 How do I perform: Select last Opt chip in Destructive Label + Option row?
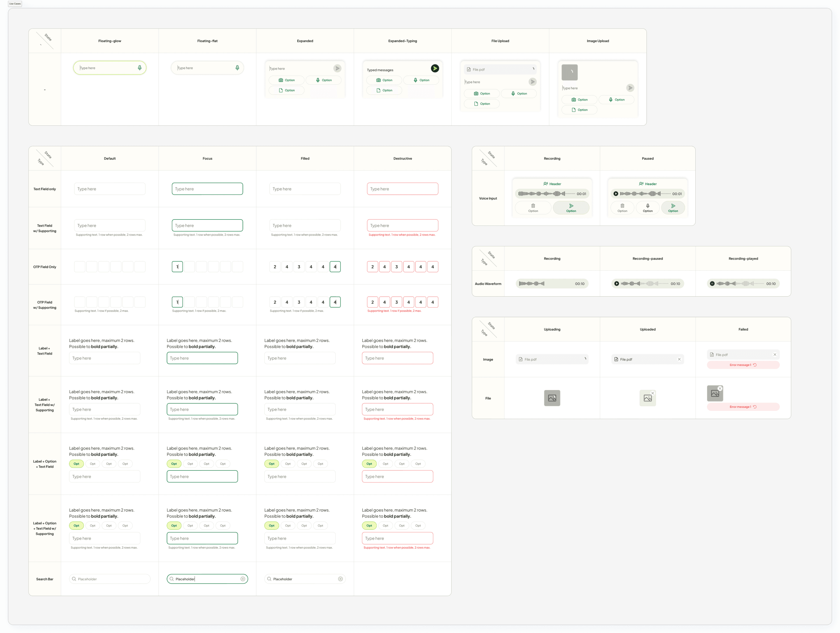[x=418, y=464]
